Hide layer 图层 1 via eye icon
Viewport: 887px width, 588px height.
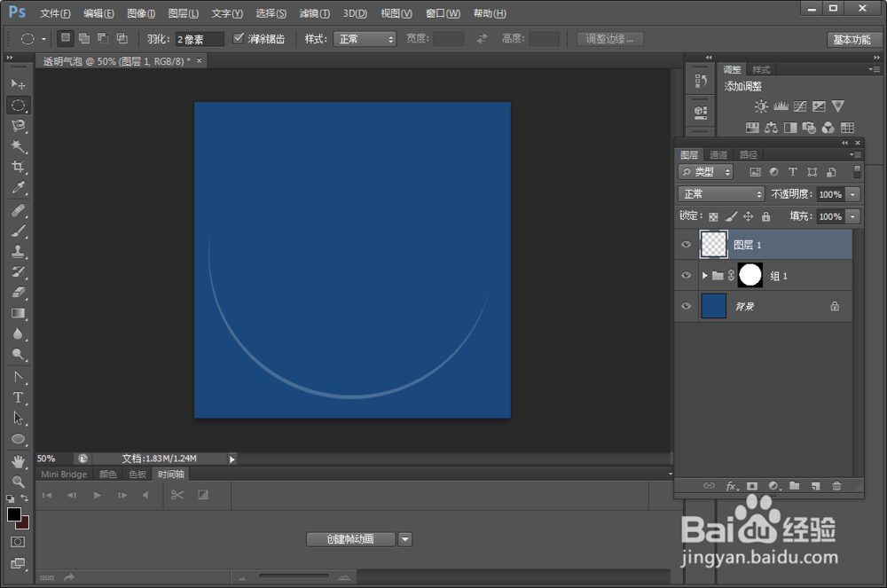click(687, 244)
